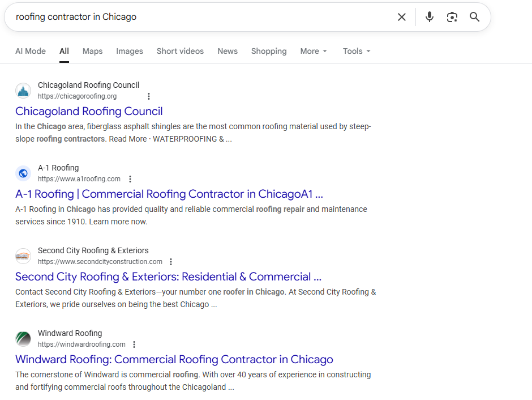This screenshot has height=400, width=532.
Task: Switch to the Maps tab
Action: coord(92,51)
